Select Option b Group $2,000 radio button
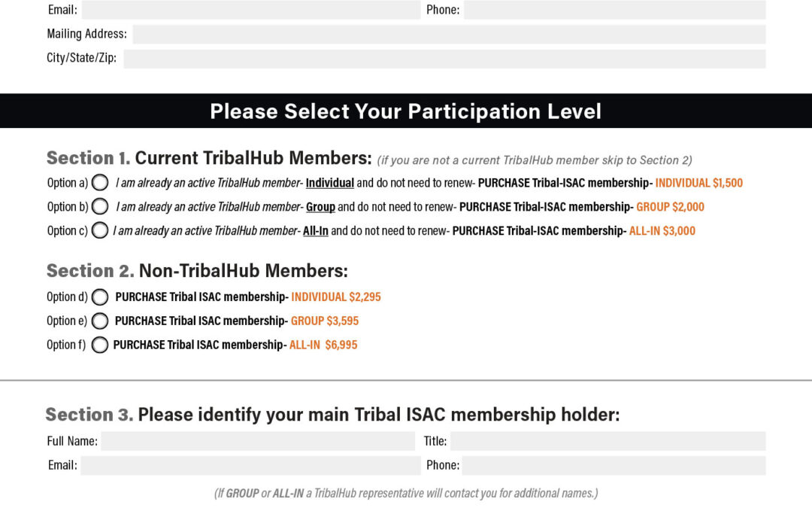Viewport: 812px width, 508px height. (100, 207)
